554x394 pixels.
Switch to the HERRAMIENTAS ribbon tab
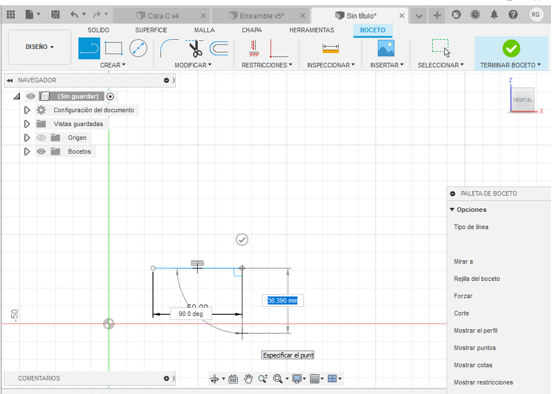coord(312,30)
